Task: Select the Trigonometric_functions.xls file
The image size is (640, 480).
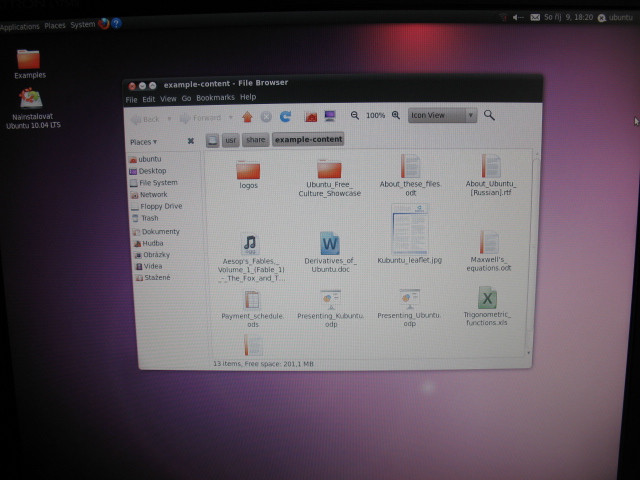Action: click(x=487, y=306)
